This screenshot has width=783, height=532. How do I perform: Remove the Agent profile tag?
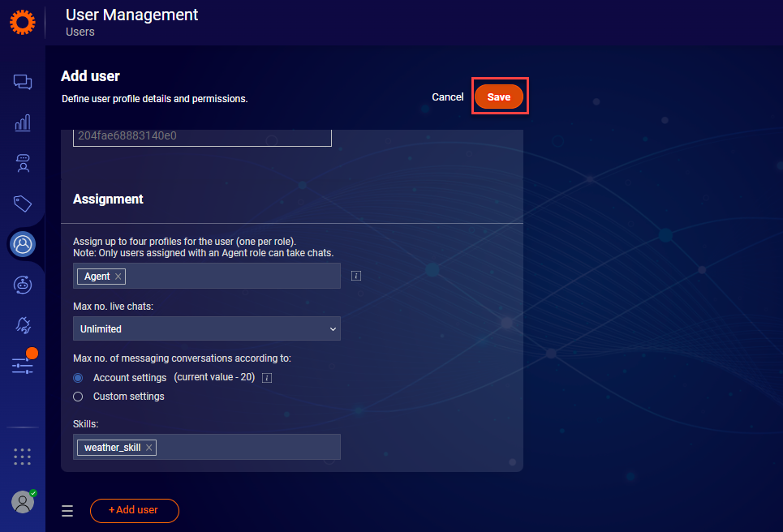point(118,277)
